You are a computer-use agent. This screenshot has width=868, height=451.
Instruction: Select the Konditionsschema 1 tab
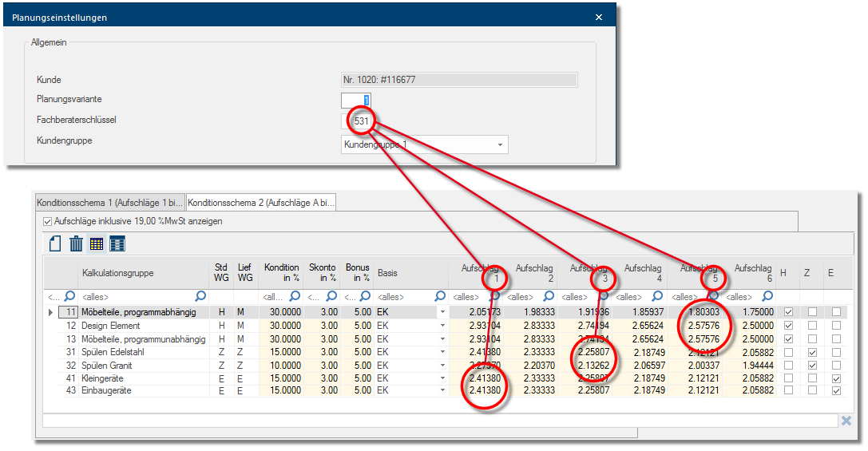tap(110, 203)
